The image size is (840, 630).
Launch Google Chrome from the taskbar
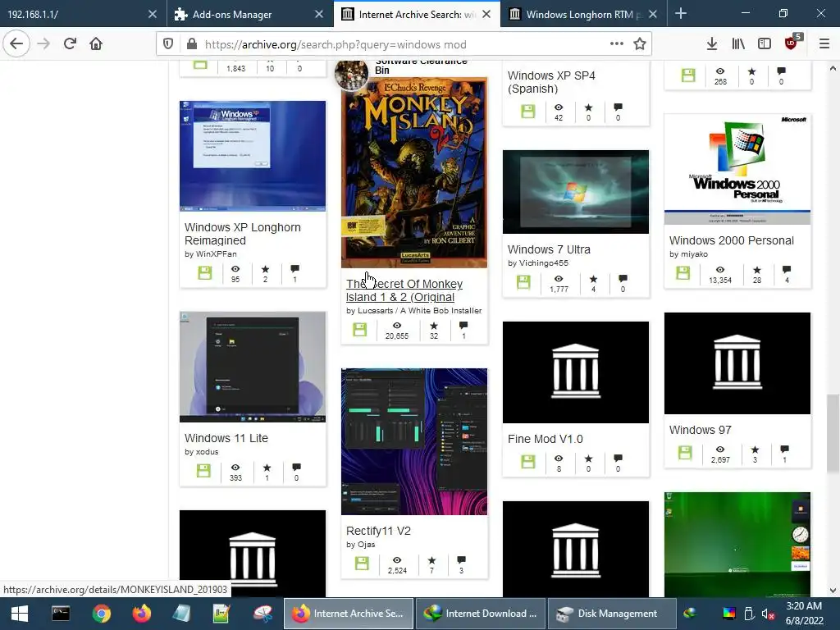click(101, 614)
